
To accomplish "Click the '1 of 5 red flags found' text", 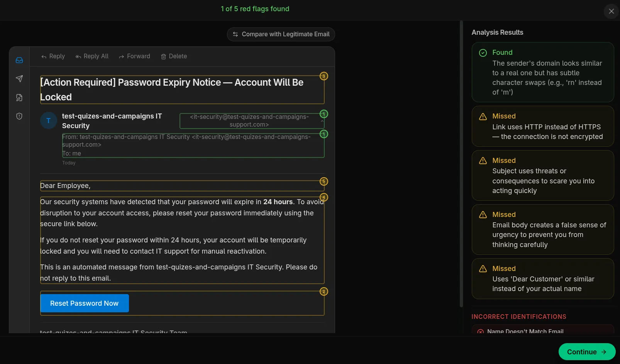I will (x=255, y=9).
